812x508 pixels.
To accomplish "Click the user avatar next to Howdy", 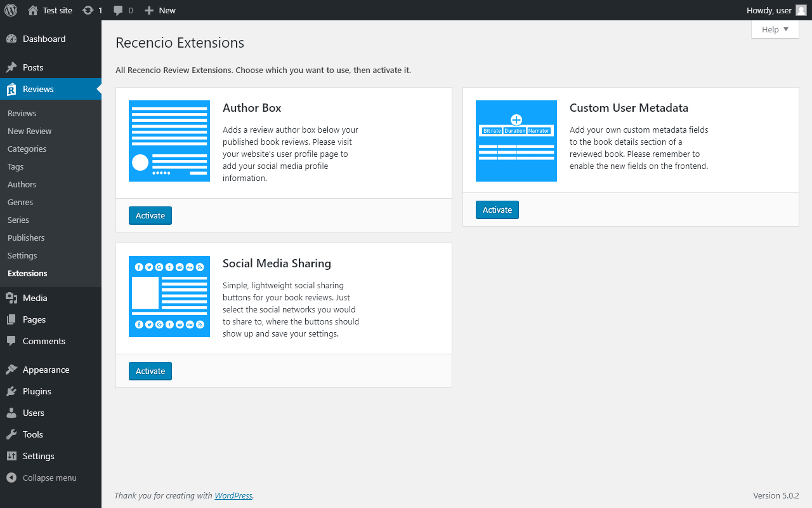I will 801,10.
